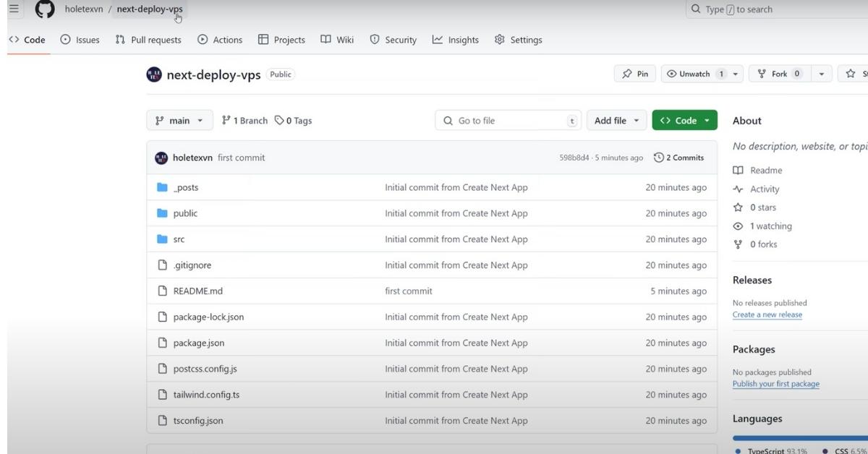Go to the Pull requests tab
This screenshot has width=868, height=454.
click(x=148, y=40)
